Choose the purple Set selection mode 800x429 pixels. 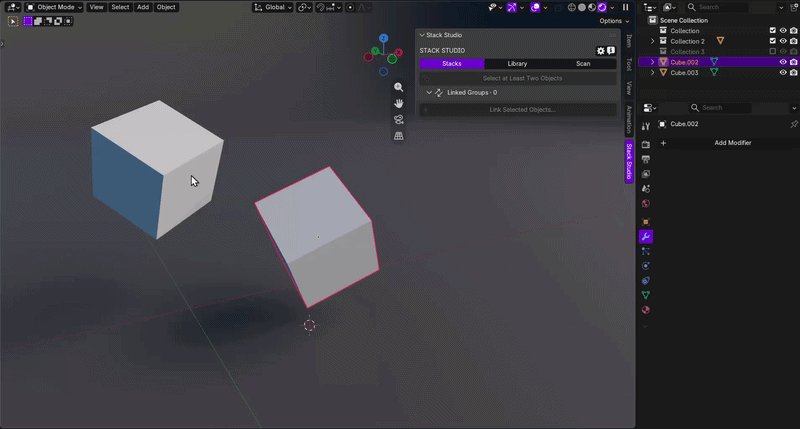[28, 21]
